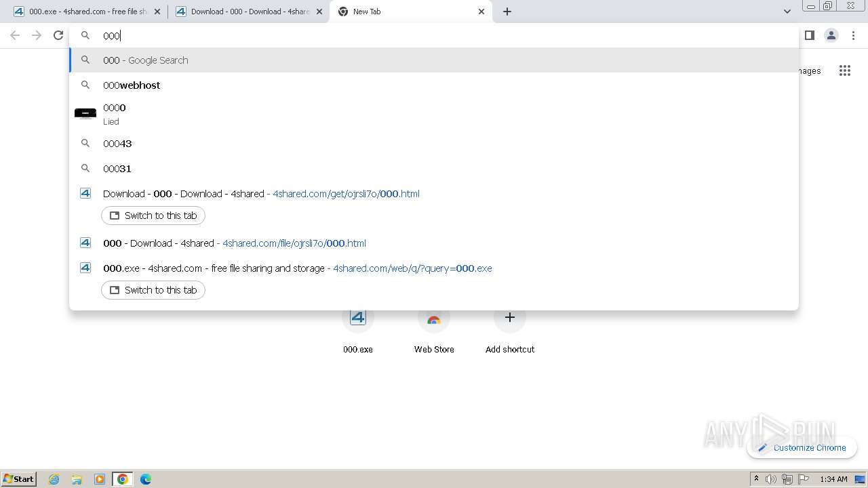Viewport: 868px width, 488px height.
Task: Open 4shared.com/file/ojrsli7o/000.html suggestion
Action: (434, 243)
